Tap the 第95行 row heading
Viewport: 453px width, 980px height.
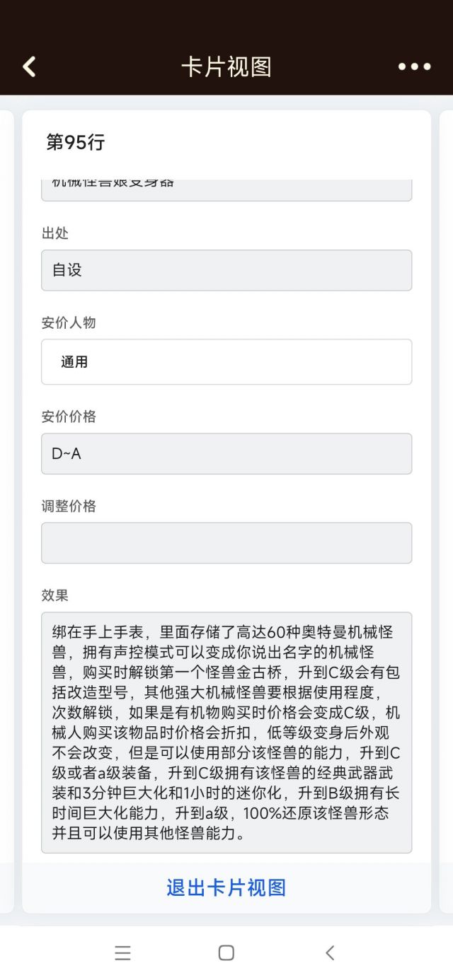(x=75, y=142)
